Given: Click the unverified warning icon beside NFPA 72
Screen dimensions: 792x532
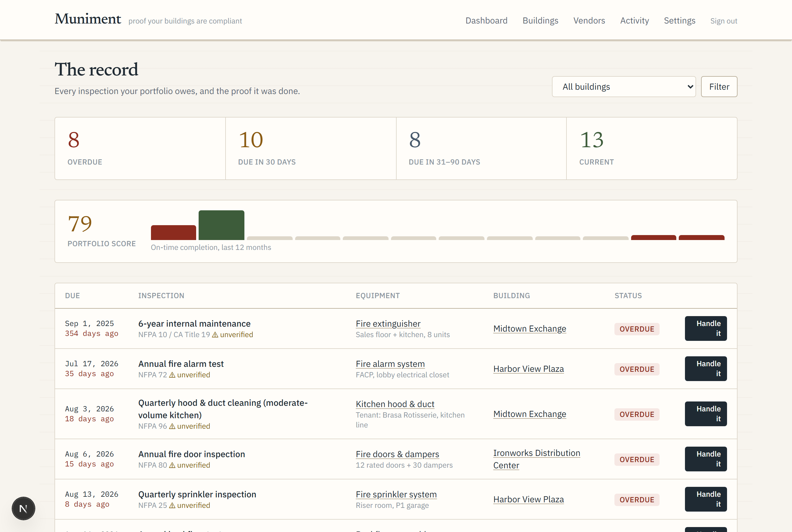Looking at the screenshot, I should pos(172,375).
